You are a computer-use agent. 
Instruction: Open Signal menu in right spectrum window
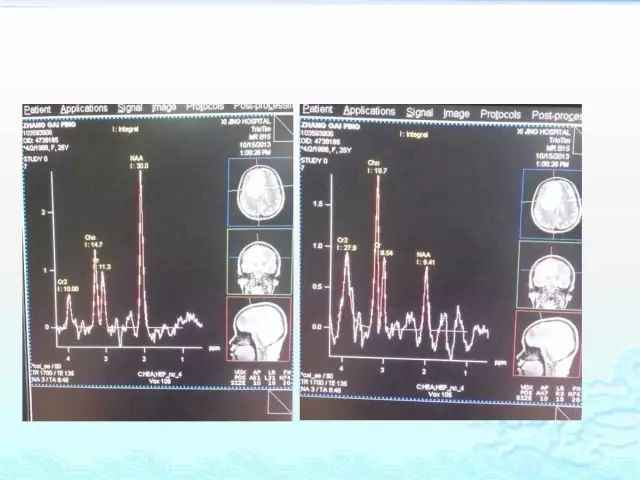[419, 113]
